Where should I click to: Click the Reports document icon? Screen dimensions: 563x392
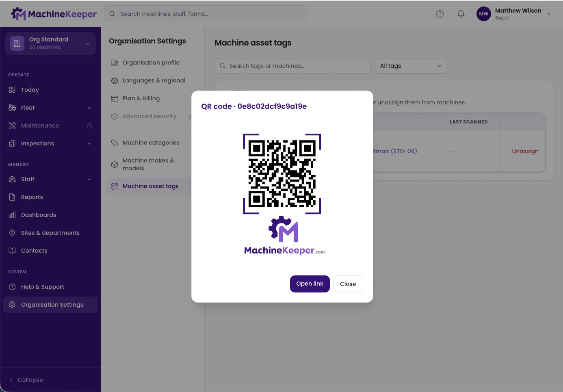(12, 197)
